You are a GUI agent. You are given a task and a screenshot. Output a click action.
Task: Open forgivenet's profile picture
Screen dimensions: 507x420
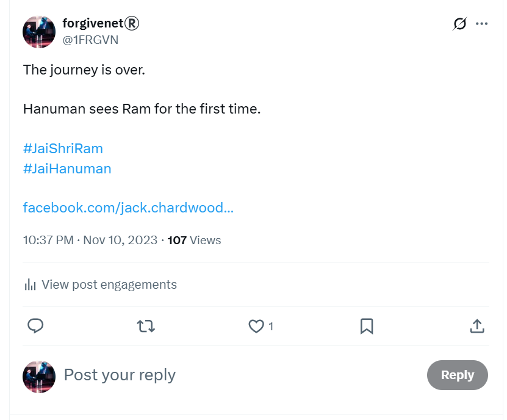click(39, 32)
